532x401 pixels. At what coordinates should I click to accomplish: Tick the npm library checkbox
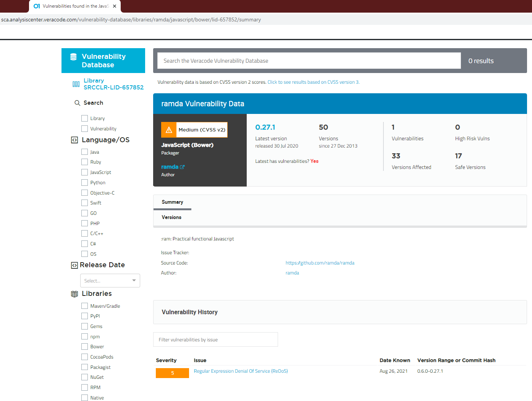85,336
